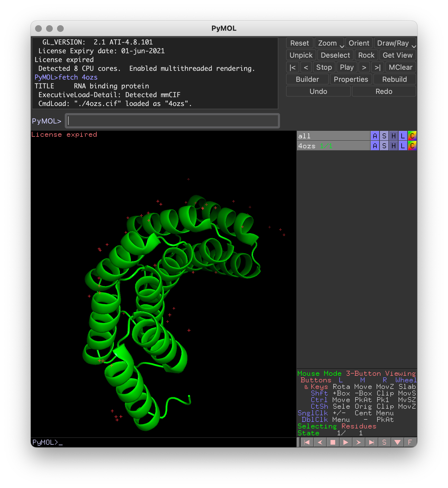Toggle the 'all' entry in object panel
Viewport: 448px width, 488px height.
pyautogui.click(x=333, y=136)
